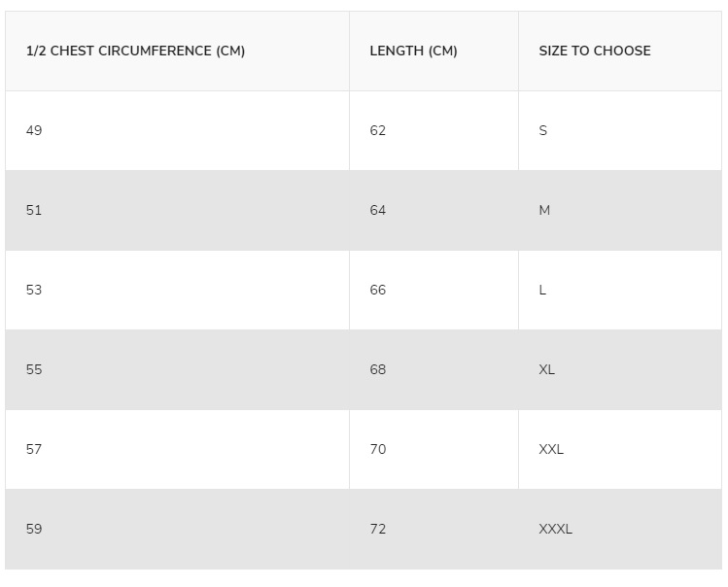Click the length value 72 cell
Viewport: 728px width, 587px height.
(x=433, y=530)
